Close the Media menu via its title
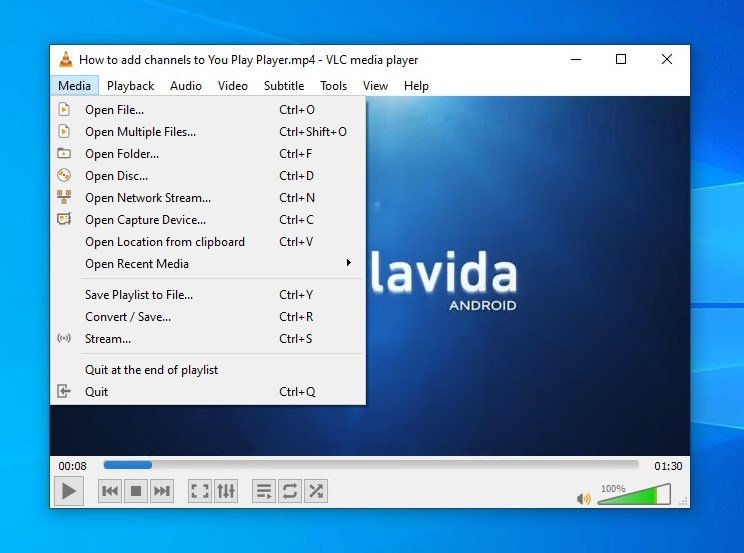744x553 pixels. click(74, 86)
